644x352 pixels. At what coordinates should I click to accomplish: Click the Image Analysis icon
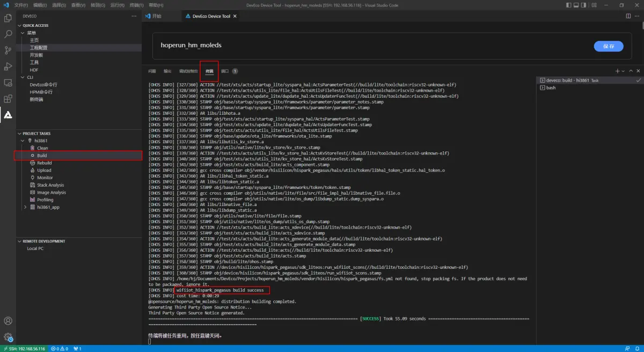point(33,193)
